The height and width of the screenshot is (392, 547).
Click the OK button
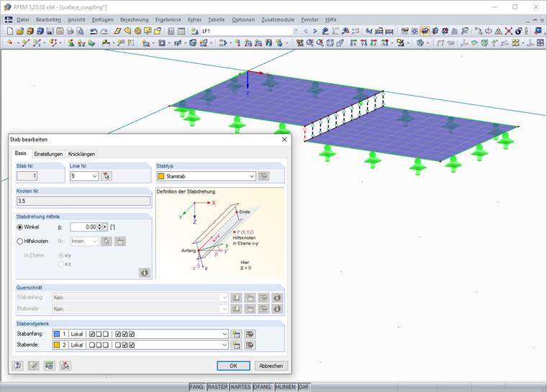[233, 365]
